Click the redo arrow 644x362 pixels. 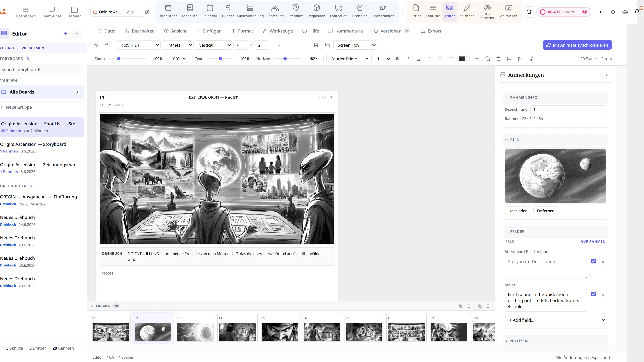pyautogui.click(x=106, y=45)
